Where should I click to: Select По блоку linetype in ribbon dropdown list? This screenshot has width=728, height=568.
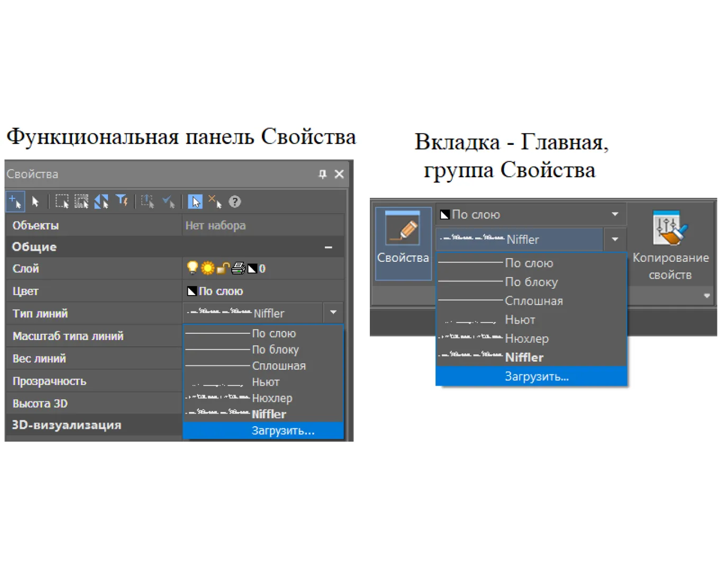pos(531,282)
